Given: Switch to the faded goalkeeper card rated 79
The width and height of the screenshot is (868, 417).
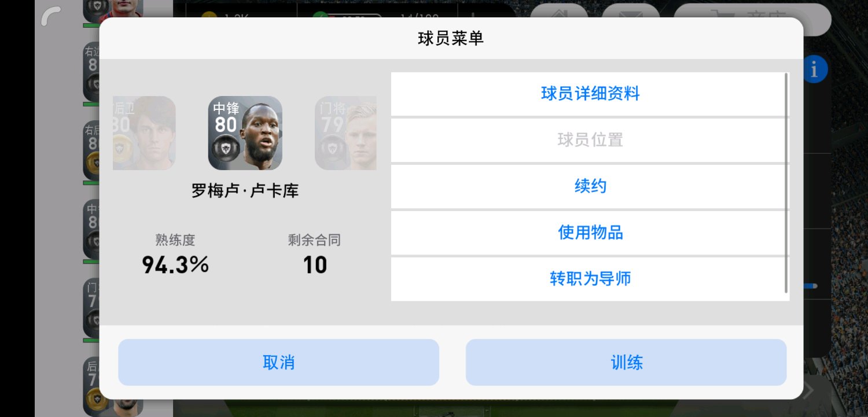Looking at the screenshot, I should tap(346, 133).
